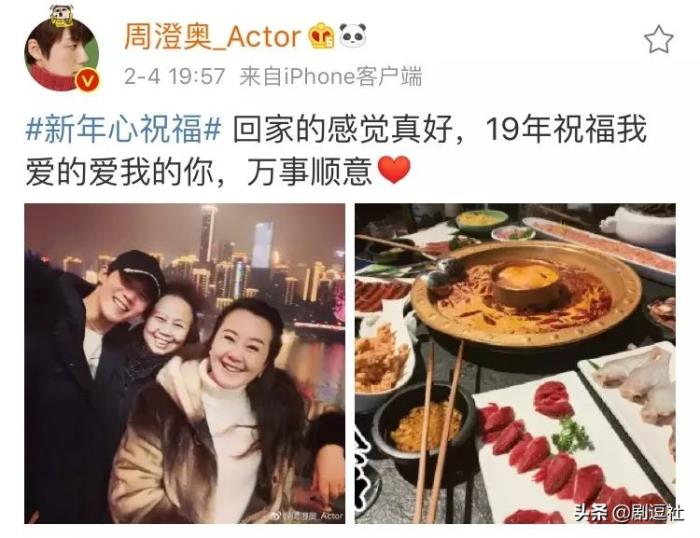Open the author's round profile avatar

click(x=62, y=54)
